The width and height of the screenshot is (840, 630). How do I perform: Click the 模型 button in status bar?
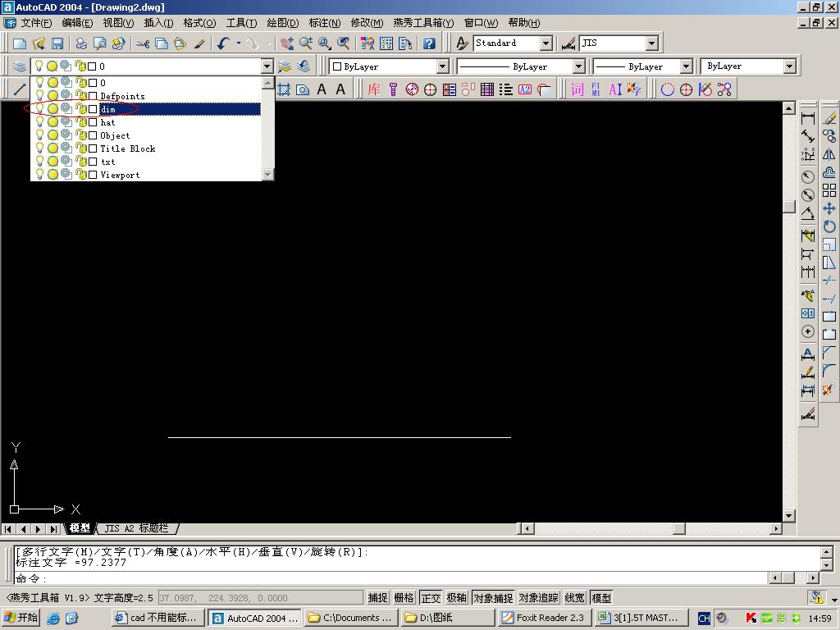point(601,597)
